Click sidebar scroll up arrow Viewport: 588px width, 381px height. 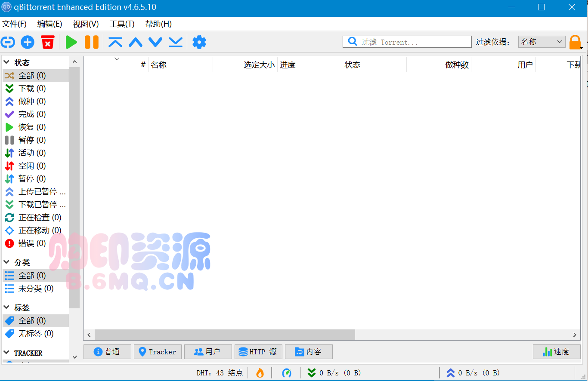click(74, 62)
